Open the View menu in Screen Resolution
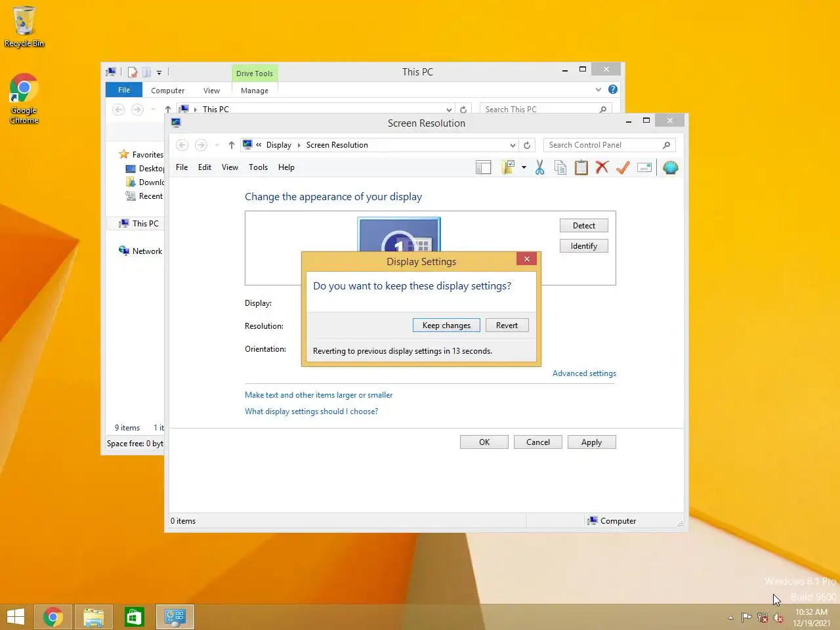This screenshot has width=840, height=630. click(x=230, y=167)
